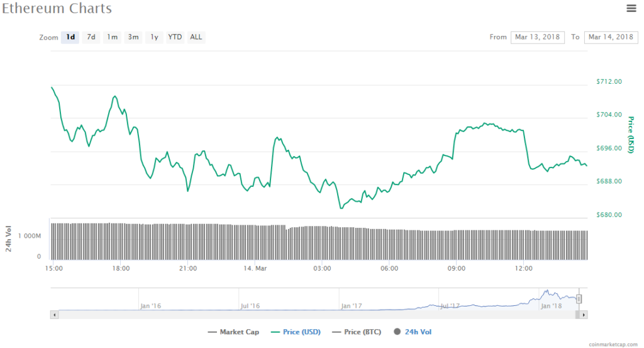Click the navigator scrollbar track

point(314,314)
